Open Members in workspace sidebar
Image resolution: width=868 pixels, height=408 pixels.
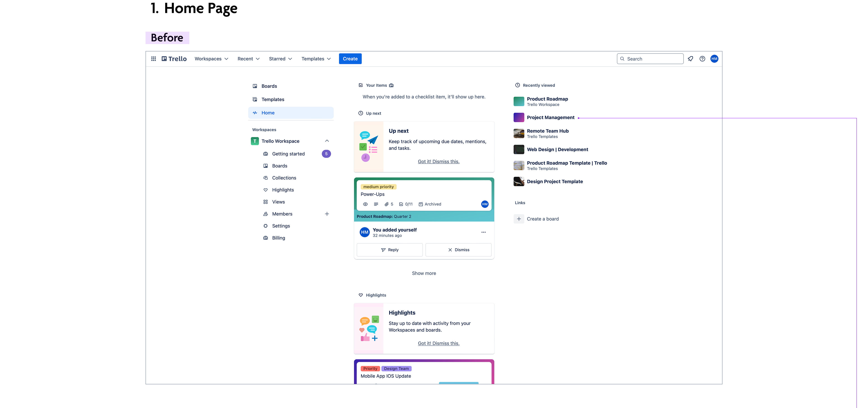tap(282, 214)
